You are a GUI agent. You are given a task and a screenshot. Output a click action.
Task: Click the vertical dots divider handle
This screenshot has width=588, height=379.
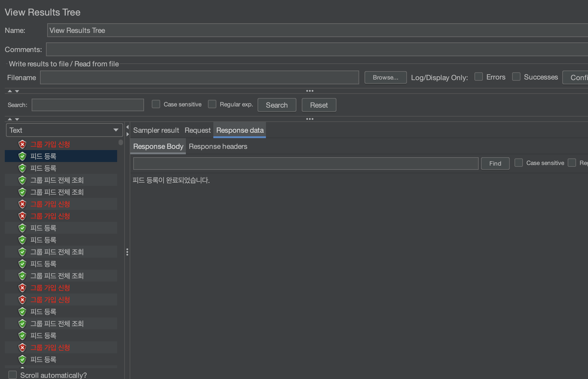(127, 252)
